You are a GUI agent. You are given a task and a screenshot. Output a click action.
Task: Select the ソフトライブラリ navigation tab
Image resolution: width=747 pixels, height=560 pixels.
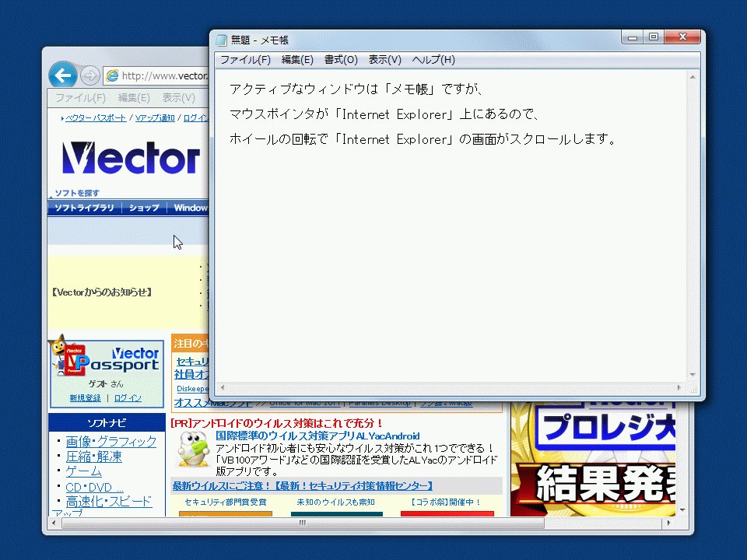[x=84, y=208]
